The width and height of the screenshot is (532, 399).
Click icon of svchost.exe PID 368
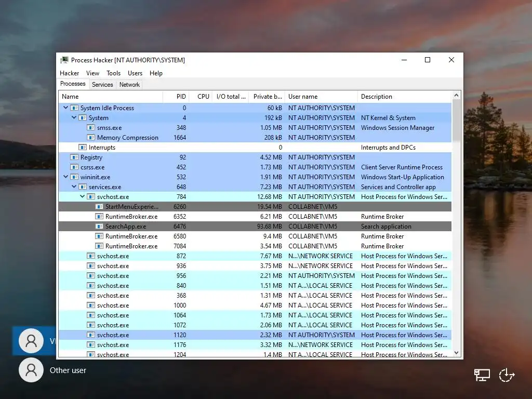[x=91, y=295]
